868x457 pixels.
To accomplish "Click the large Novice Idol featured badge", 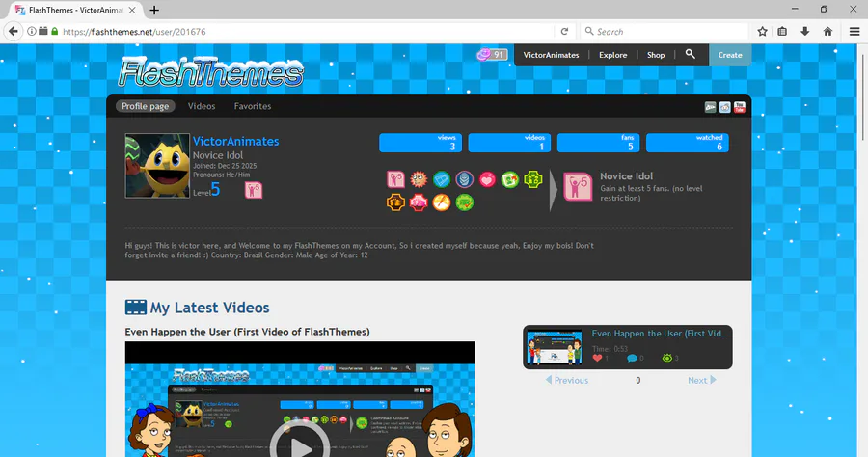I will point(578,186).
